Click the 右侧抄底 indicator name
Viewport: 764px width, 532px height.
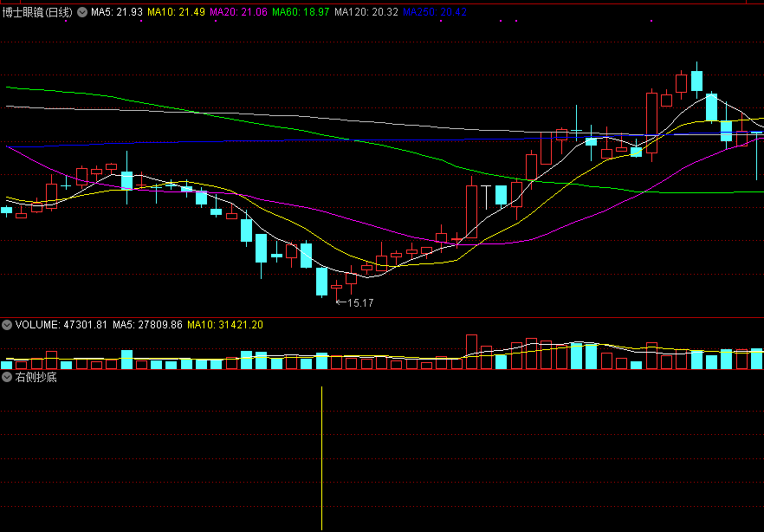36,377
